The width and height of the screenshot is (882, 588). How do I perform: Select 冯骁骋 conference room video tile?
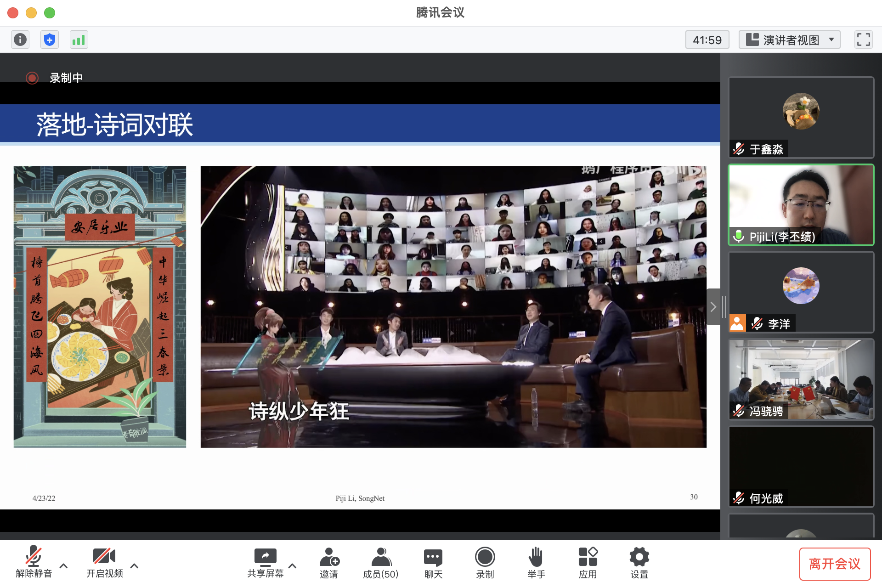click(x=801, y=379)
